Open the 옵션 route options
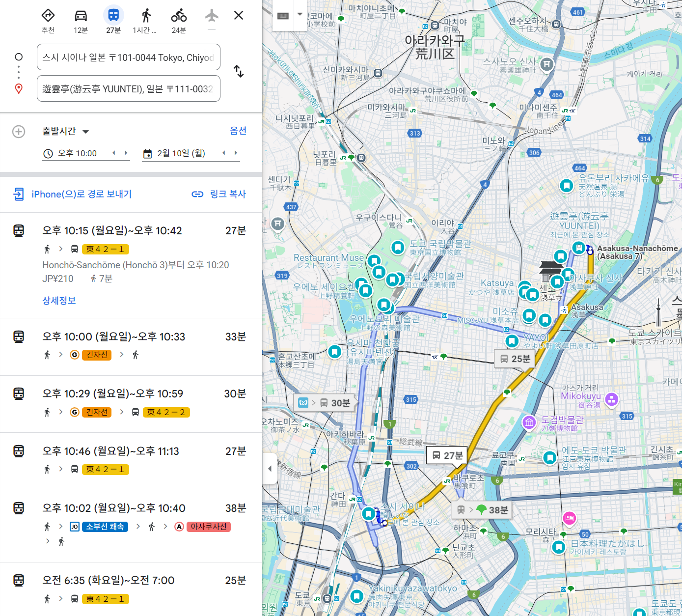The image size is (682, 616). tap(238, 131)
